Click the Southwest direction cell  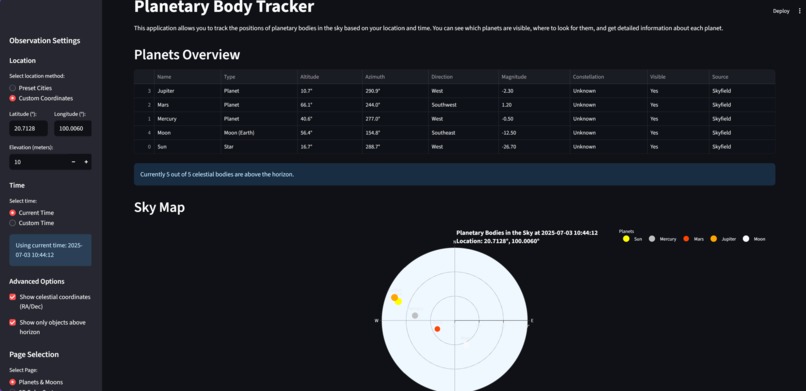click(464, 105)
